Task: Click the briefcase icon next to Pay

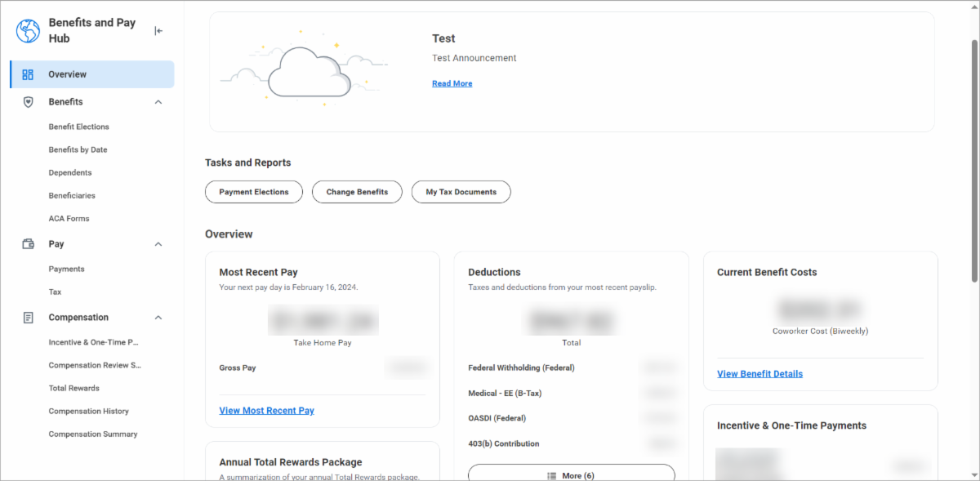Action: pos(28,243)
